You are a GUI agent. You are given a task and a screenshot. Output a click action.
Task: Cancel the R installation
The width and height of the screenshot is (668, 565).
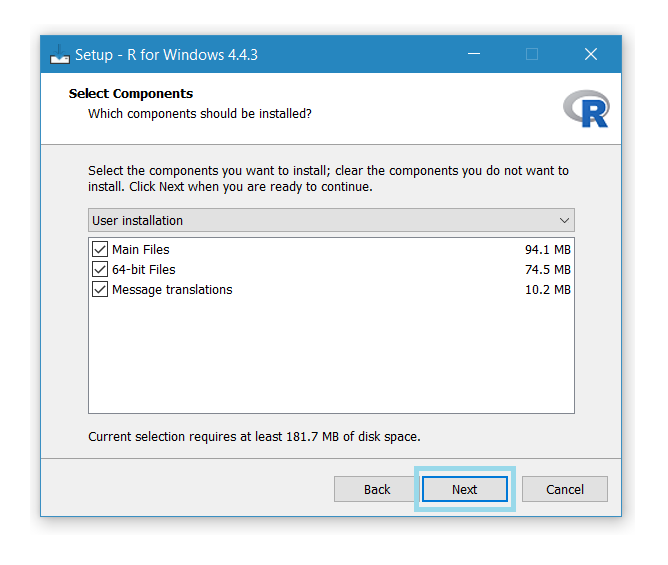pos(564,489)
